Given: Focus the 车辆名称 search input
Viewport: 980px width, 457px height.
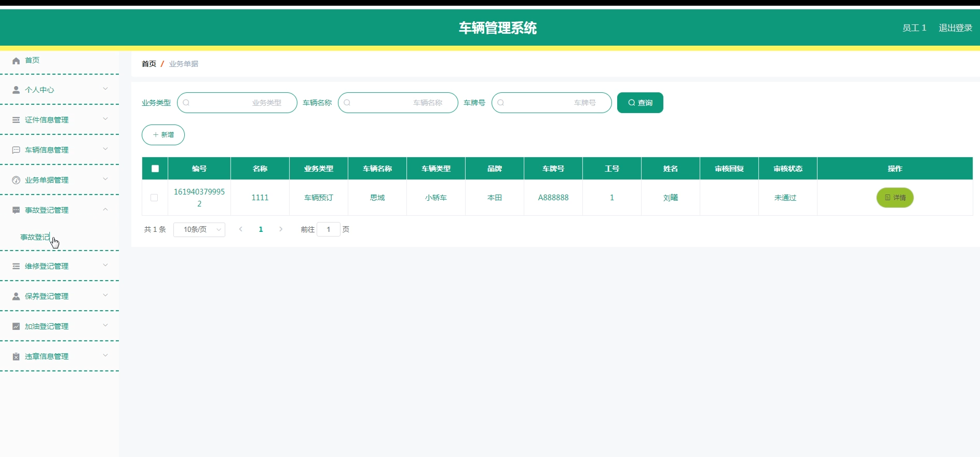Looking at the screenshot, I should pyautogui.click(x=398, y=103).
